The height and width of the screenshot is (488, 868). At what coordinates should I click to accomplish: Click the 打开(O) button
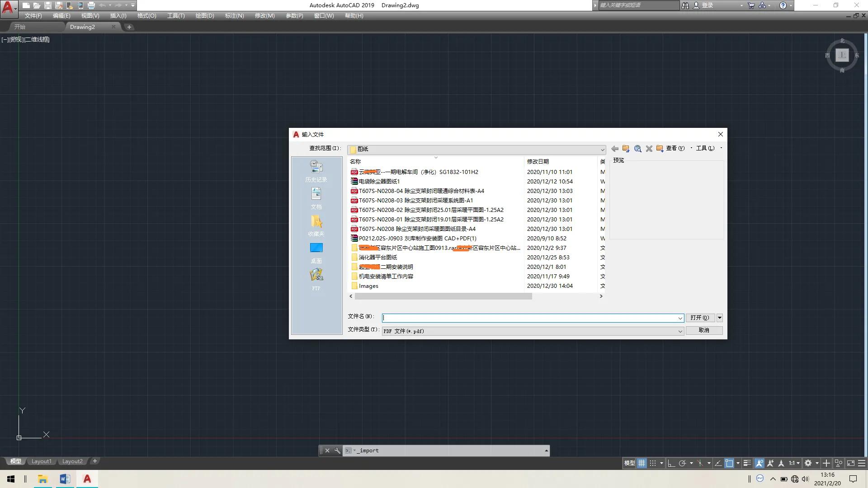(700, 318)
